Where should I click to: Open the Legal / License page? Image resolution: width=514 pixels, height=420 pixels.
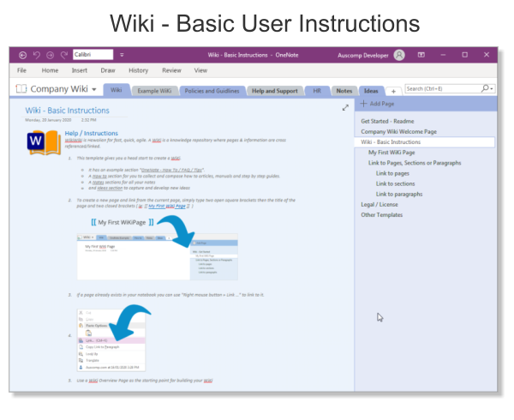tap(380, 205)
